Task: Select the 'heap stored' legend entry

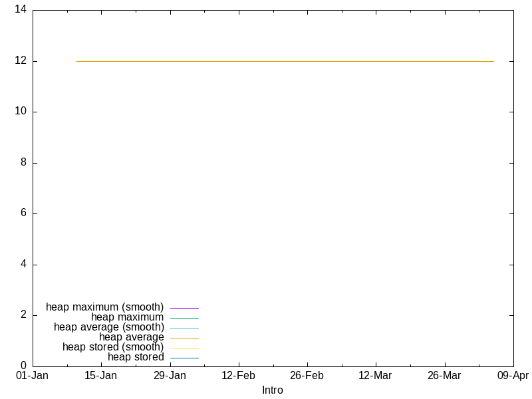Action: 135,357
